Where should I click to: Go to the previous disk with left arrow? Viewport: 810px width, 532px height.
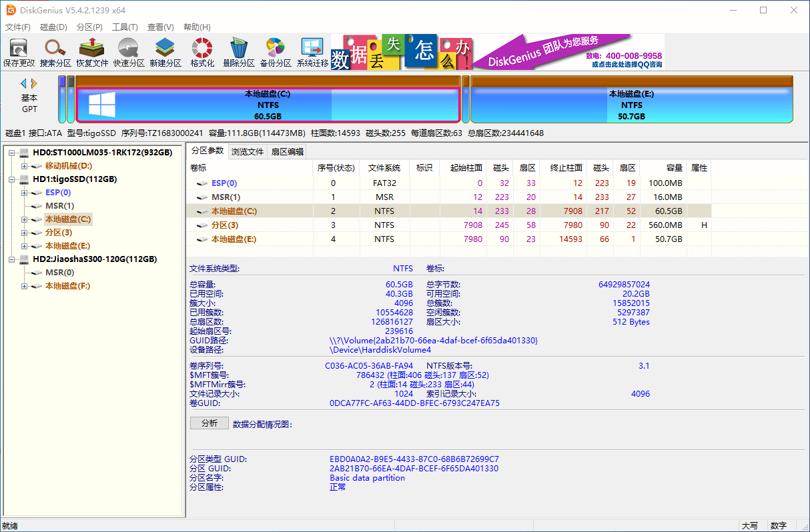(24, 83)
